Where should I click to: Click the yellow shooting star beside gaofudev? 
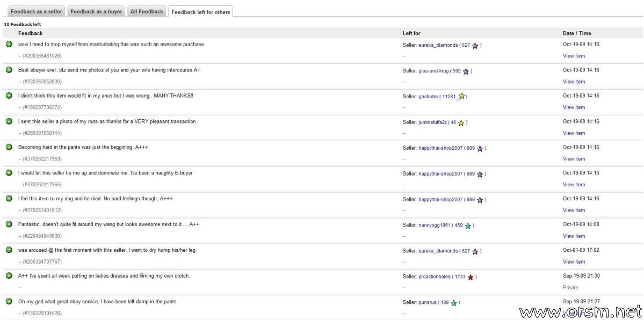click(x=461, y=97)
